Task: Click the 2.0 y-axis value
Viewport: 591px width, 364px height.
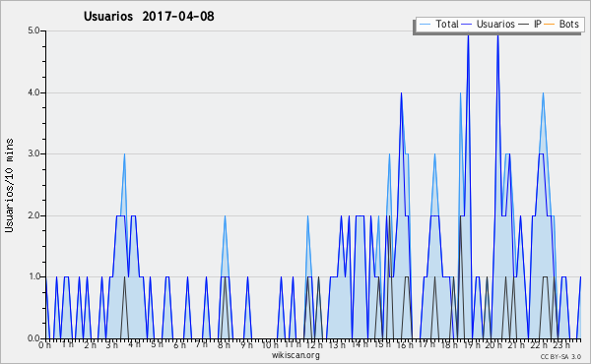Action: pyautogui.click(x=33, y=215)
